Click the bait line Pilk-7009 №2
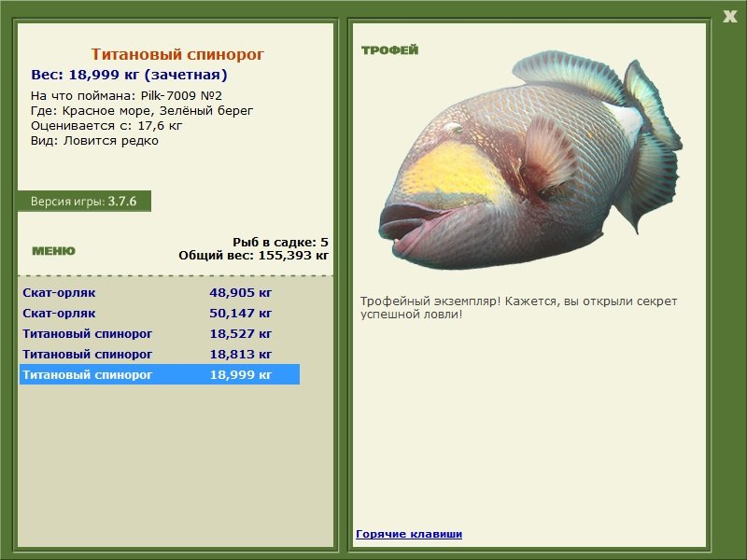This screenshot has width=747, height=560. (x=126, y=96)
